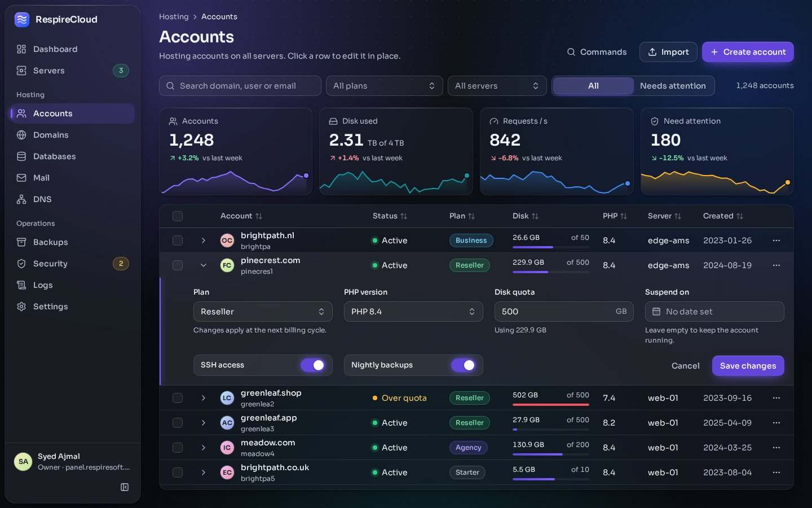
Task: Click Save changes
Action: [x=748, y=366]
